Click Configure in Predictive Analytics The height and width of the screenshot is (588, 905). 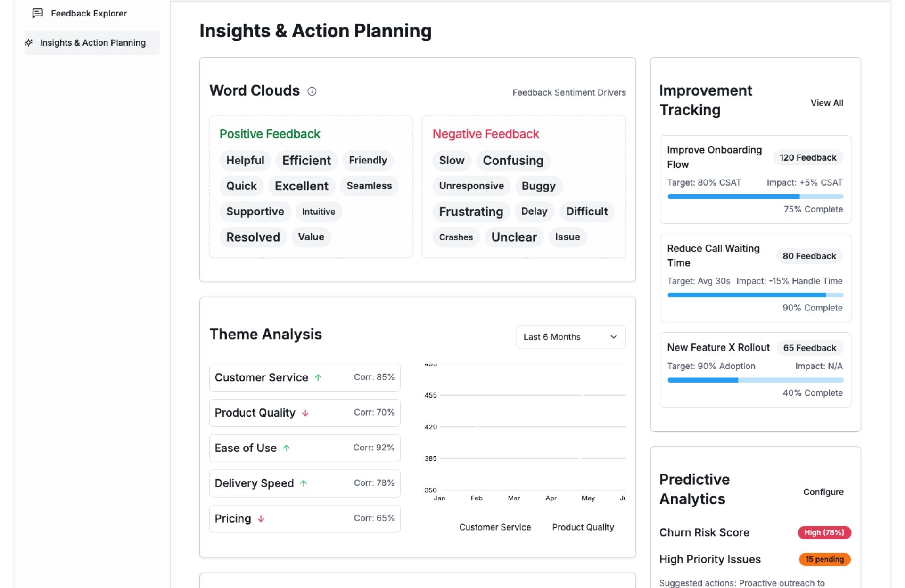pos(823,492)
